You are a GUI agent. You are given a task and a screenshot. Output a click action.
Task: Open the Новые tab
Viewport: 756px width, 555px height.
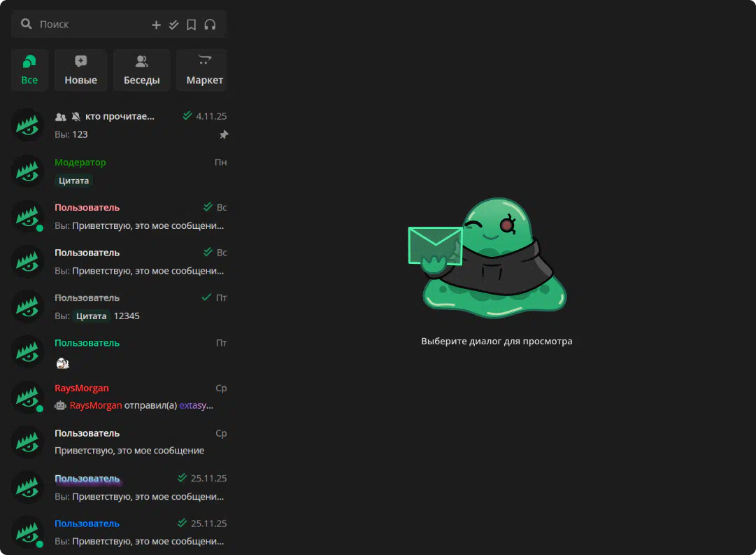(81, 70)
